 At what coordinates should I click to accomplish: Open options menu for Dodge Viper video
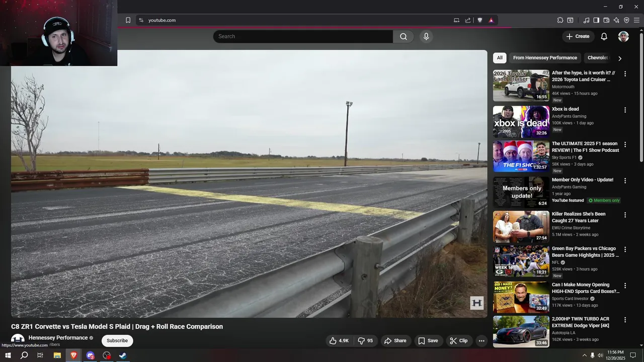pyautogui.click(x=625, y=320)
